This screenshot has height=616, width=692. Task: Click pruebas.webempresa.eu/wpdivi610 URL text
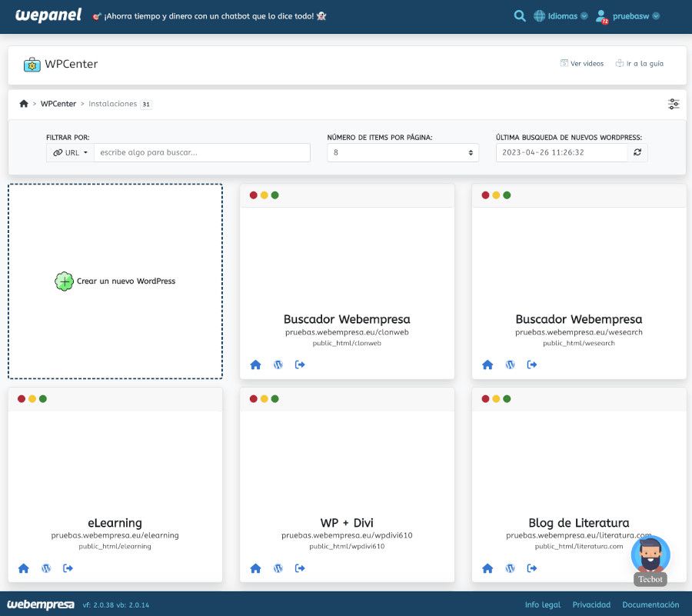pos(347,536)
